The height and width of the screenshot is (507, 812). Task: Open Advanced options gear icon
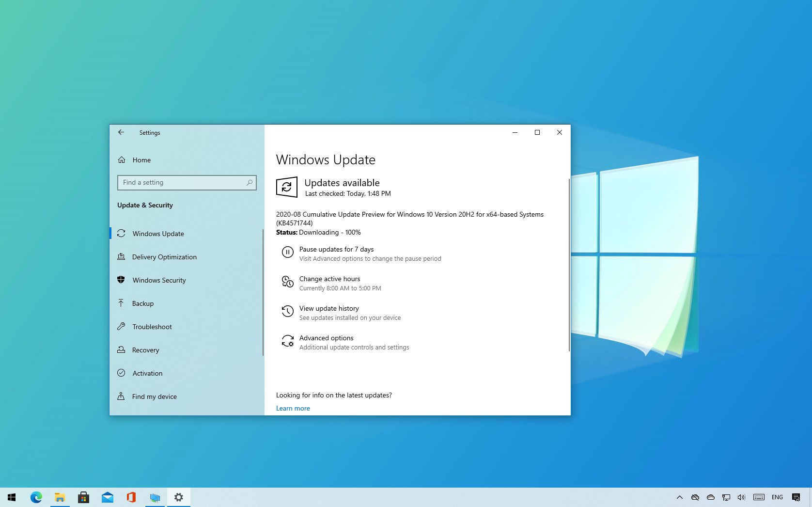[288, 341]
